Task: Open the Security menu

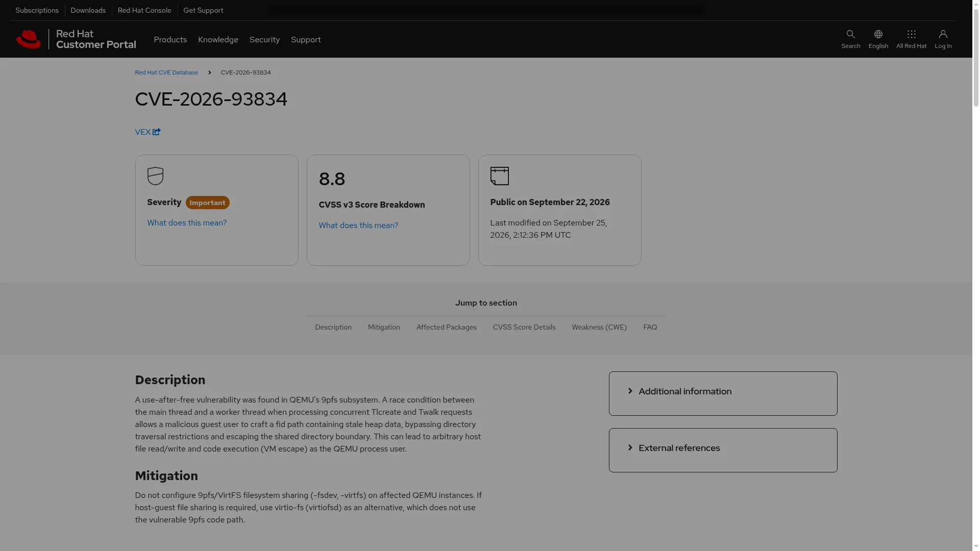Action: click(264, 39)
